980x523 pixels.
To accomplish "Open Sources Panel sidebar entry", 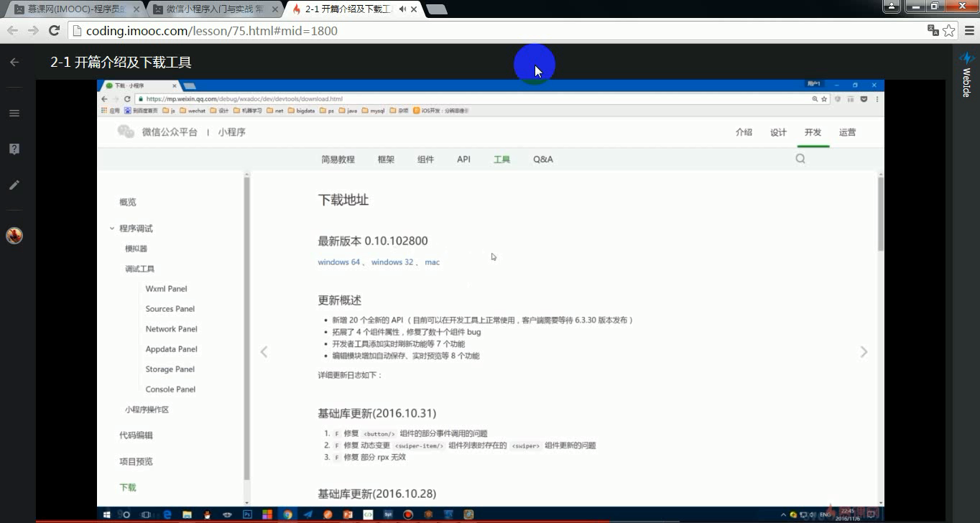I will point(170,309).
